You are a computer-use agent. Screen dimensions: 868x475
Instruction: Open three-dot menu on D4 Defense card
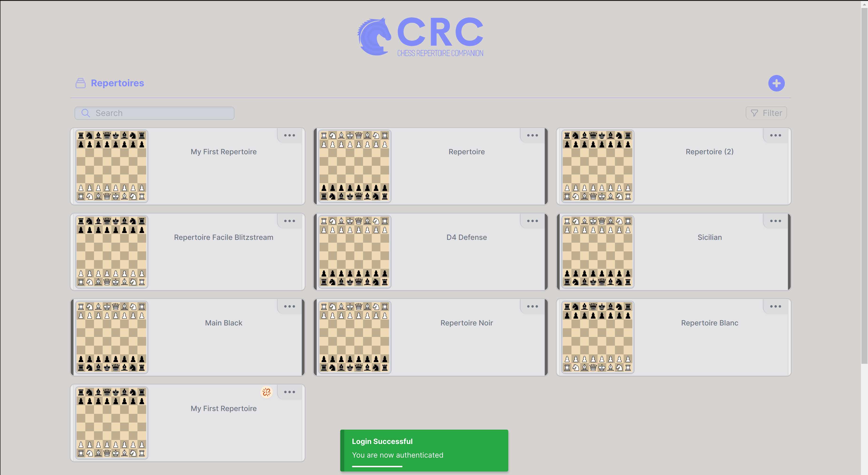pos(532,221)
